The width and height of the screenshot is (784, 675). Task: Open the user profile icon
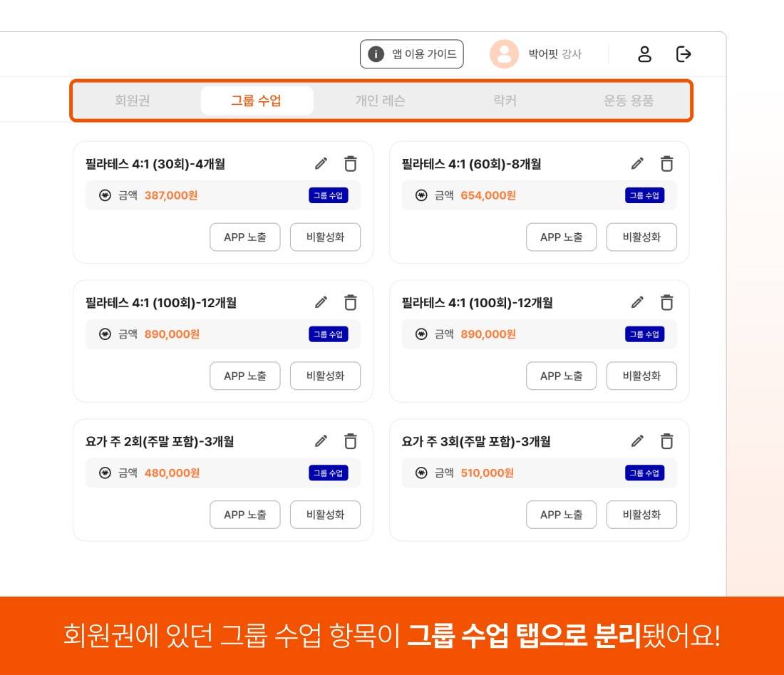coord(644,54)
